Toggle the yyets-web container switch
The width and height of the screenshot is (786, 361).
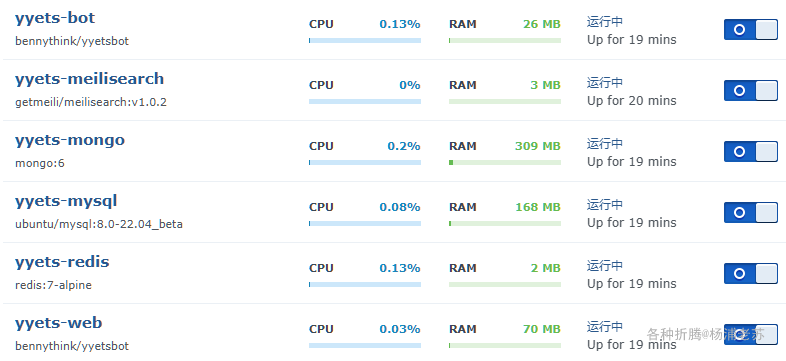pyautogui.click(x=750, y=334)
